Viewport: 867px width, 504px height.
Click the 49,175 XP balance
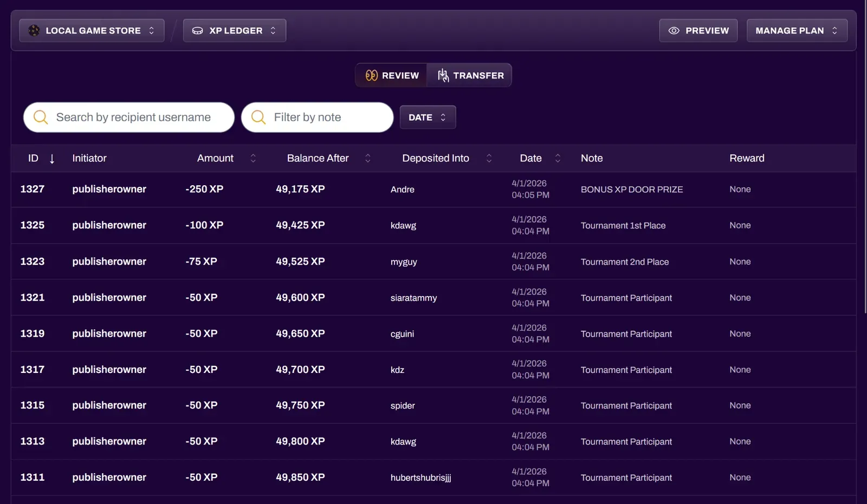click(x=300, y=189)
